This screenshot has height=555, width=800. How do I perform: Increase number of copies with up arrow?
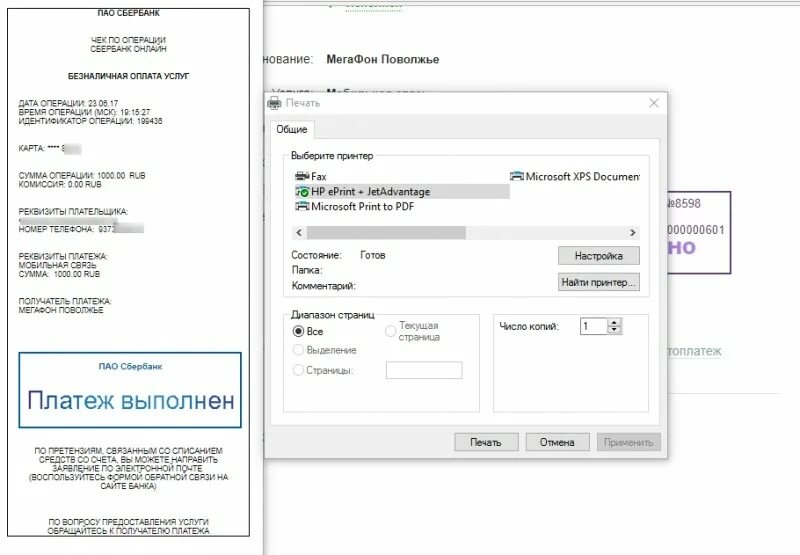pos(614,322)
